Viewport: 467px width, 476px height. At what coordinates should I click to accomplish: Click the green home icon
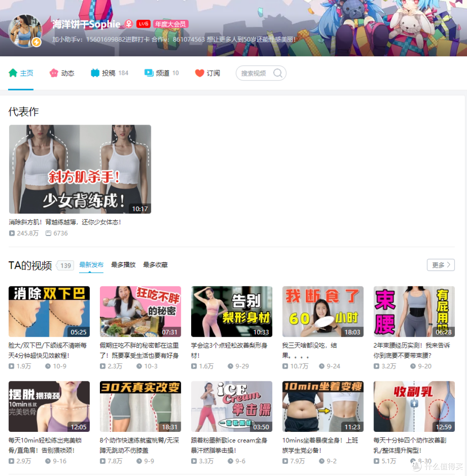[x=13, y=73]
